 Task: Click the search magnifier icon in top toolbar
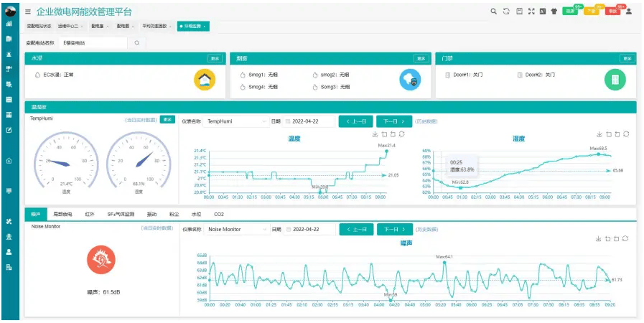[x=493, y=11]
